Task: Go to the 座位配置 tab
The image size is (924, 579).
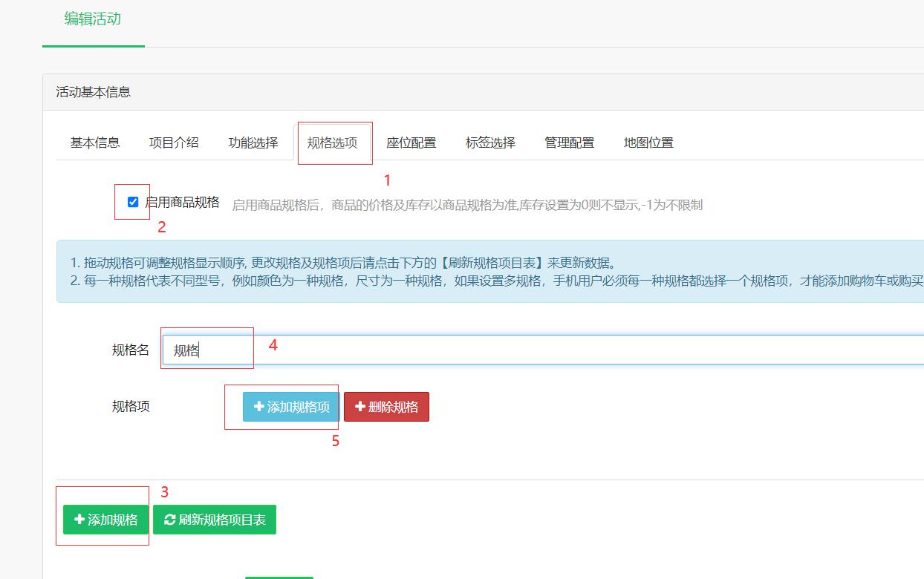Action: [x=411, y=143]
